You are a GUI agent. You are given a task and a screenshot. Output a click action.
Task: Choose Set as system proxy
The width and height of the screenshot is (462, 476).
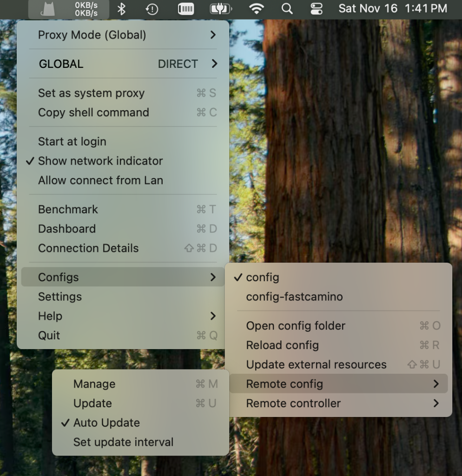(91, 93)
